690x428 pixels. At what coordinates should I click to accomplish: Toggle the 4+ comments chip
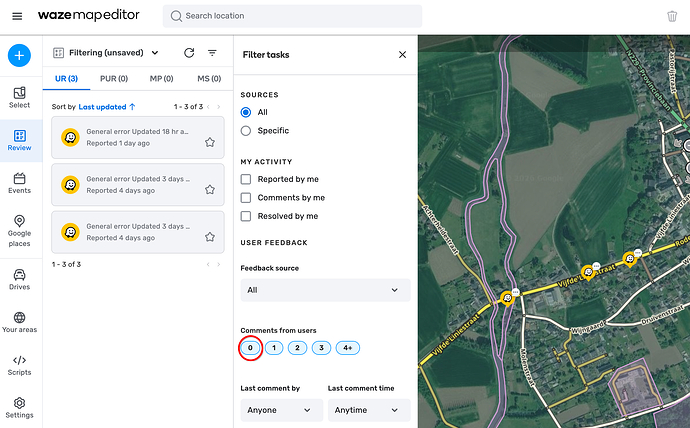348,348
